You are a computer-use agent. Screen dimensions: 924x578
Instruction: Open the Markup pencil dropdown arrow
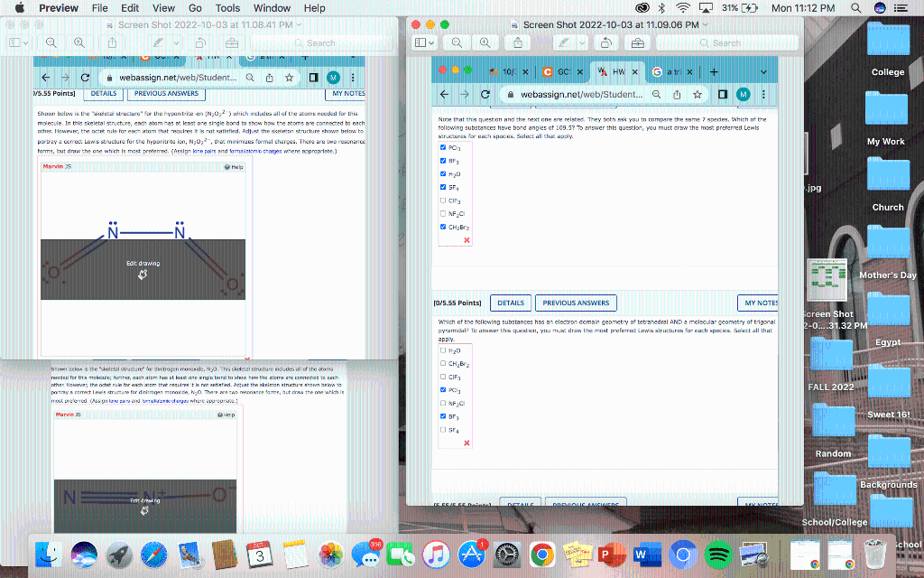coord(581,42)
